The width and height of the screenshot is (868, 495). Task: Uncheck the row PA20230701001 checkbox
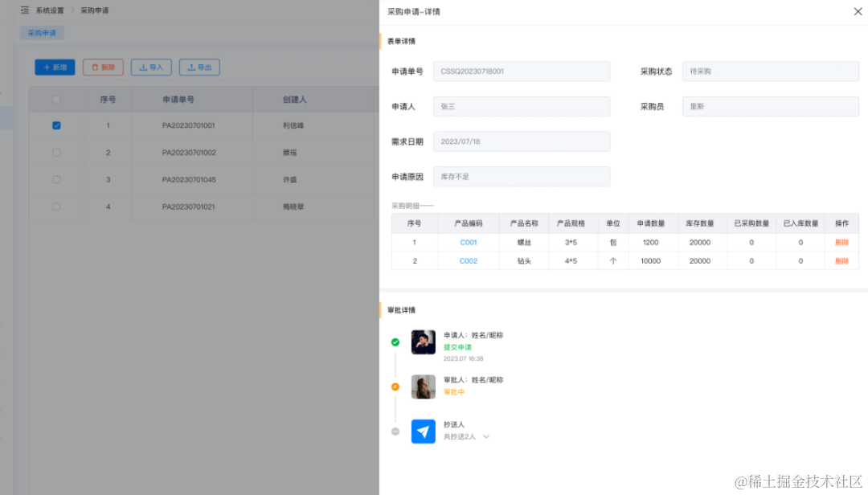(56, 125)
